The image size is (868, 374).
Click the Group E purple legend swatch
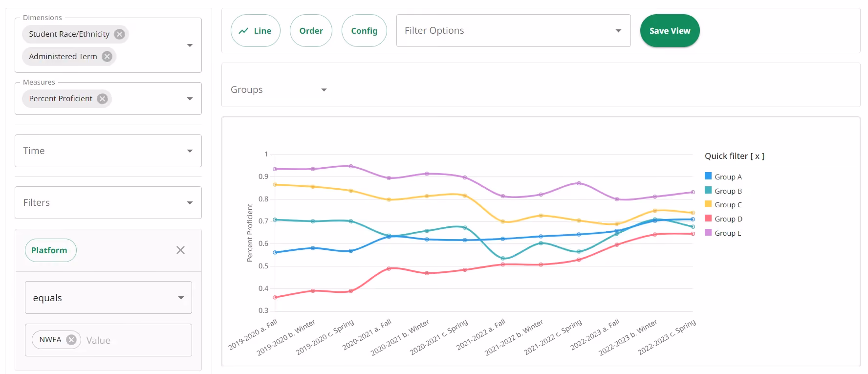708,232
